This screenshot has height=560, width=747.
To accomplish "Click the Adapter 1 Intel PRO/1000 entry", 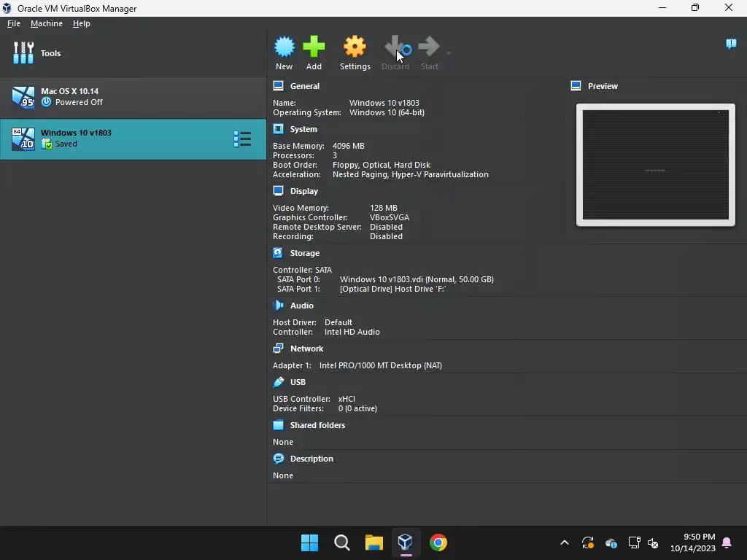I will (381, 365).
